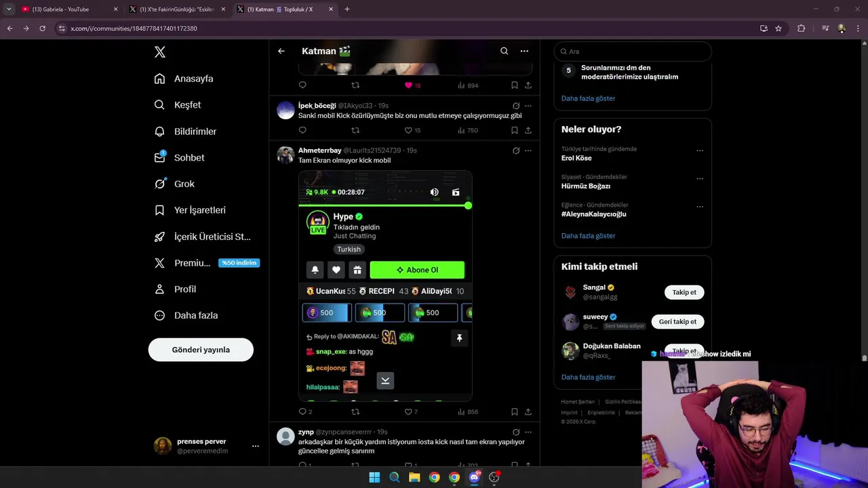Click Daha fazla göster under community rules
The width and height of the screenshot is (868, 488).
[x=588, y=98]
